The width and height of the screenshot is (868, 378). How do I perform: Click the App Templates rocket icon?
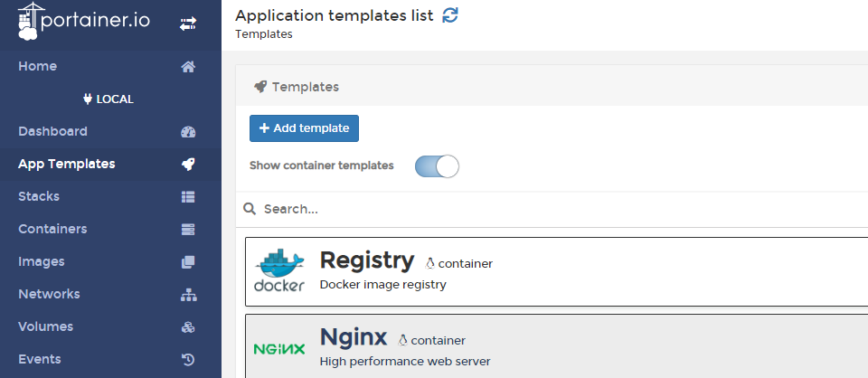tap(188, 165)
